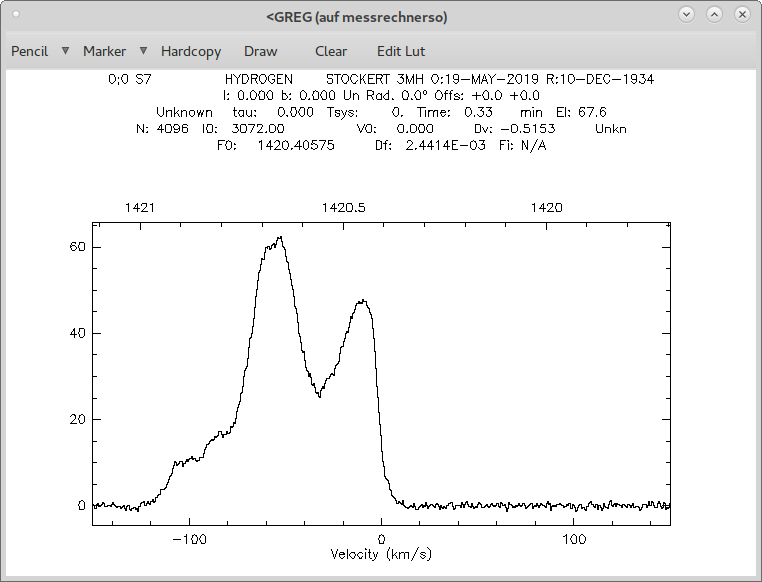The width and height of the screenshot is (762, 582).
Task: Click the GREG window title bar
Action: (357, 17)
